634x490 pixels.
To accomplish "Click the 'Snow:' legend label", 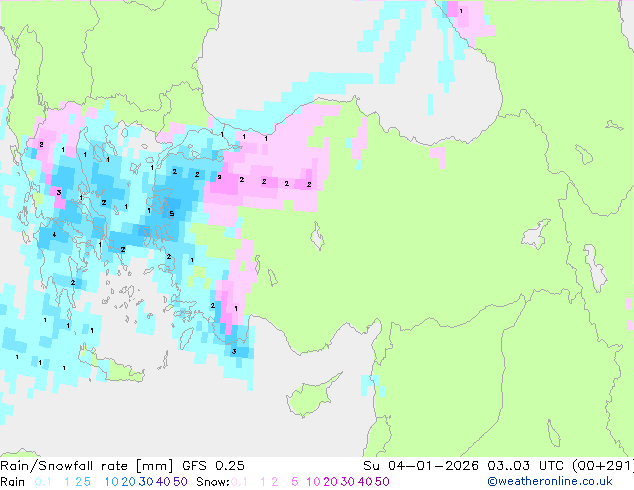I will 213,482.
